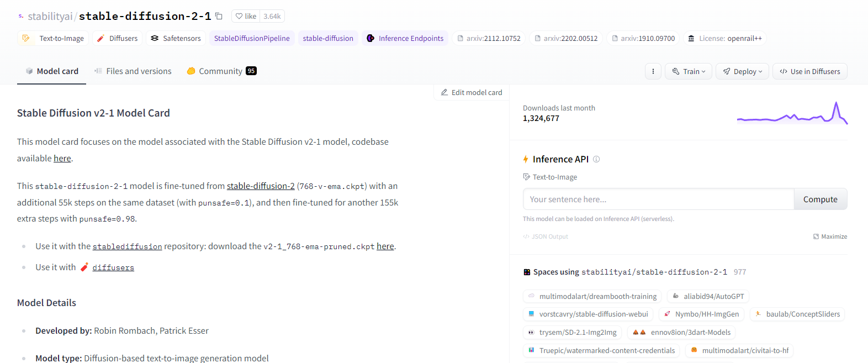The height and width of the screenshot is (363, 868).
Task: Switch to the Model card tab
Action: [x=52, y=71]
